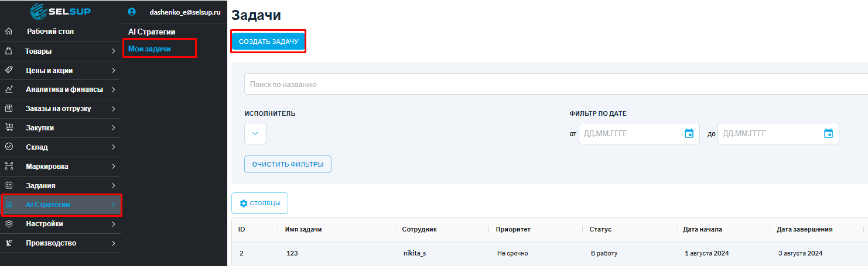Screen dimensions: 868x266
Task: Click the cart icon for Закупки
Action: [x=9, y=127]
